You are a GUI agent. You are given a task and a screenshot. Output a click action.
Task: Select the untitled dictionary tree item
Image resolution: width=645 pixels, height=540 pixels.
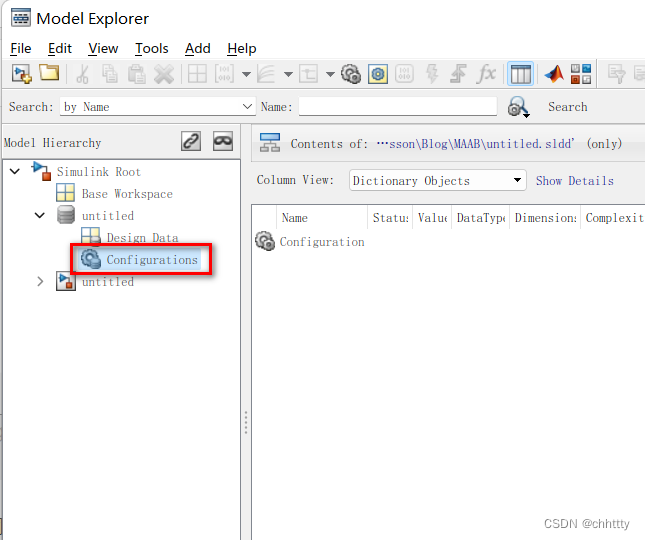[x=108, y=216]
